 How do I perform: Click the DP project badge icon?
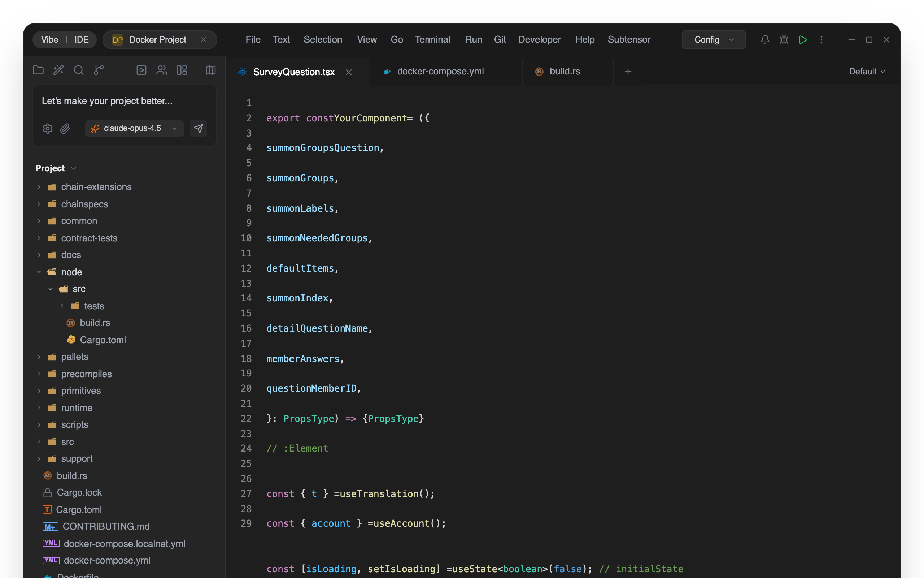(x=118, y=40)
